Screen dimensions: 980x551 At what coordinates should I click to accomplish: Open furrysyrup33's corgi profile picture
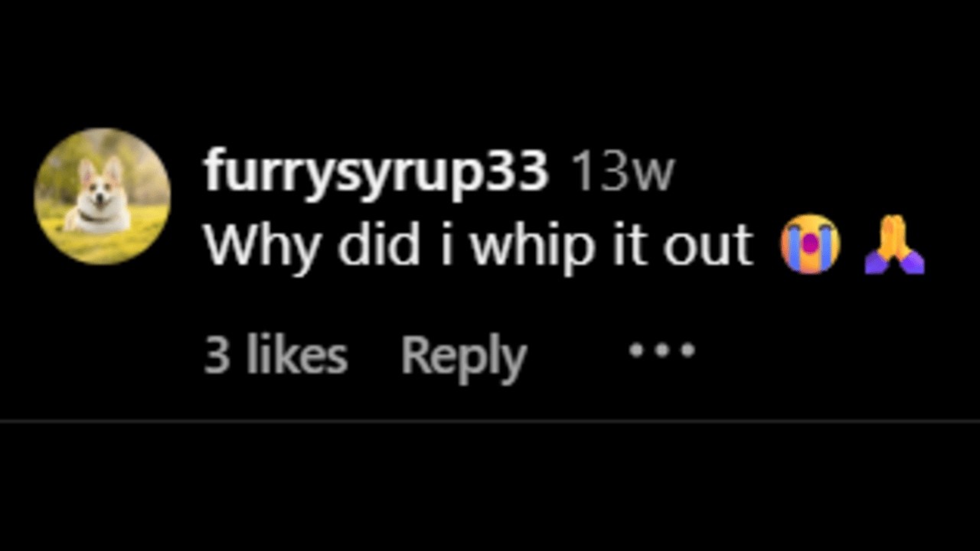coord(103,196)
